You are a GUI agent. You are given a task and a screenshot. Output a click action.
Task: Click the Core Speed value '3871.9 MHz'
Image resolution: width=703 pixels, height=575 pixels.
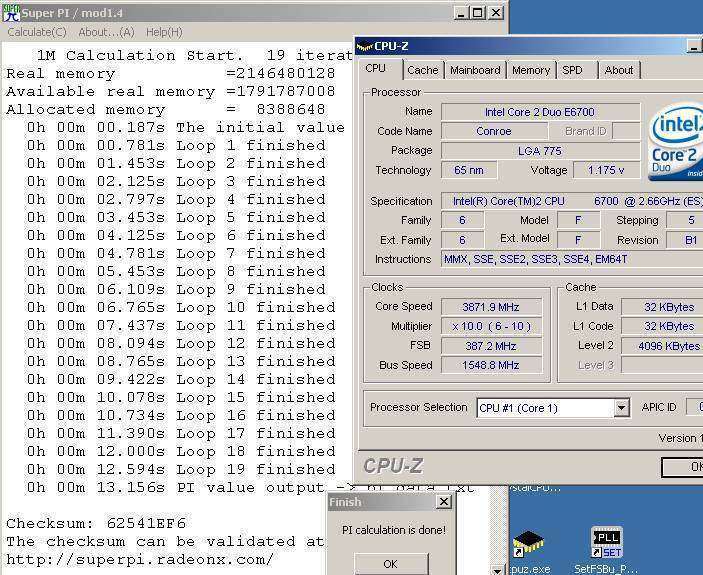point(491,307)
